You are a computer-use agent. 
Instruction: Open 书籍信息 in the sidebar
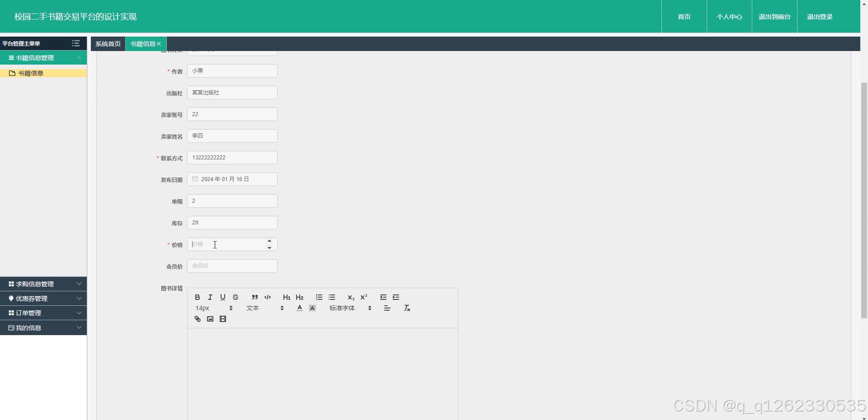(43, 73)
